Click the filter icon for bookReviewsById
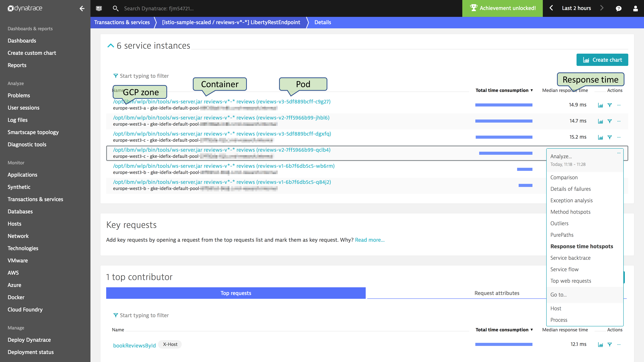This screenshot has width=644, height=362. (x=609, y=345)
